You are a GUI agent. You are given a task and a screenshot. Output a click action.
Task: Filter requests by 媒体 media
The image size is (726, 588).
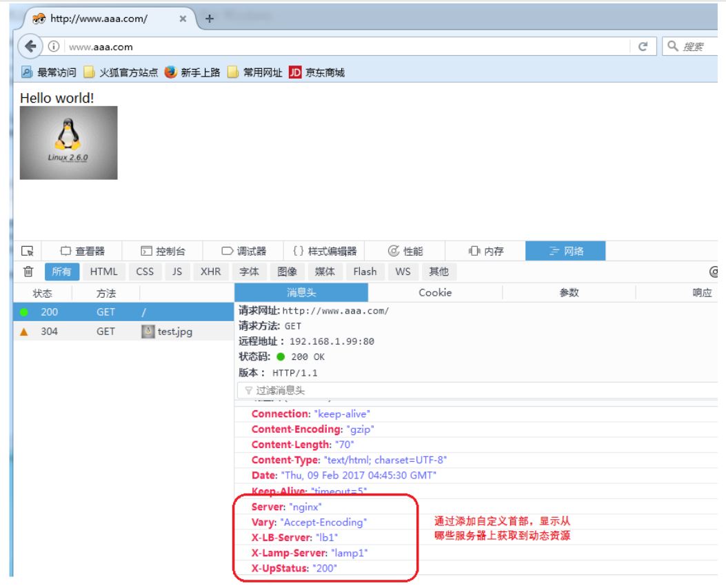click(x=325, y=272)
